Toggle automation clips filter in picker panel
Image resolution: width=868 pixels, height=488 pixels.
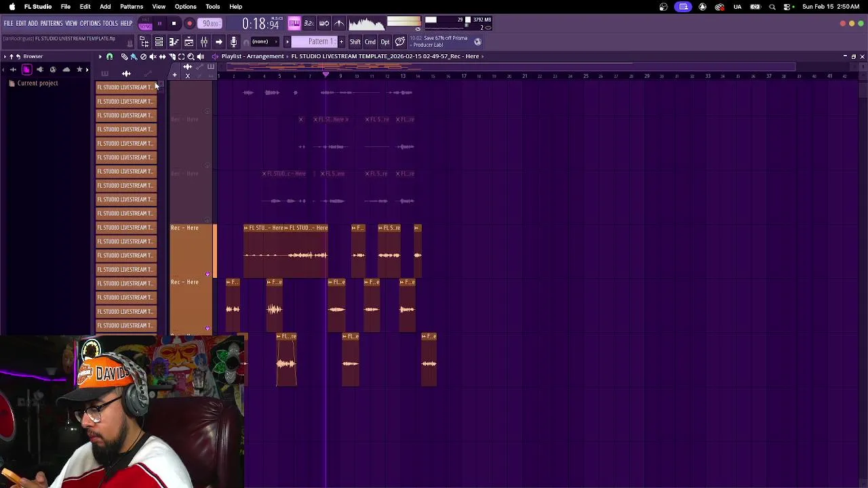148,73
